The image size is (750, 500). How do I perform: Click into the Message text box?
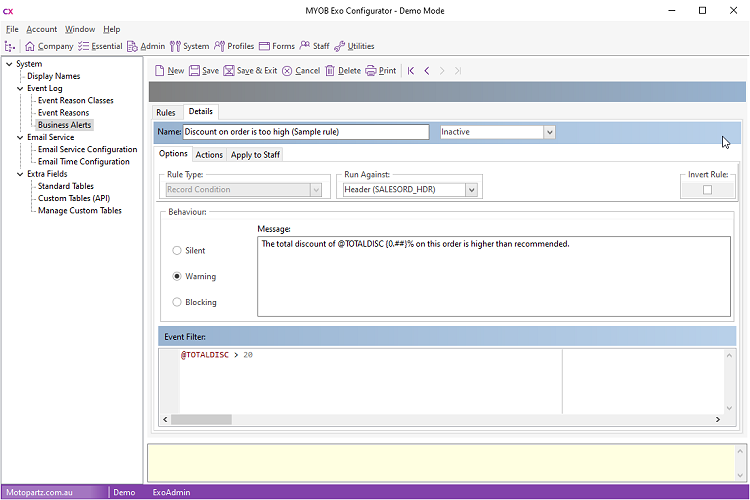click(494, 277)
